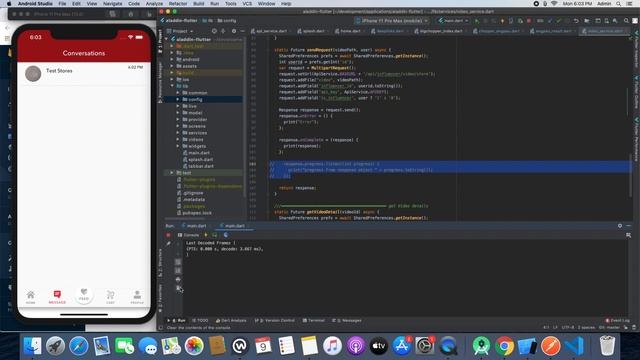Open Visual Studio Code from the Dock
Viewport: 640px width, 360px height.
click(x=575, y=346)
